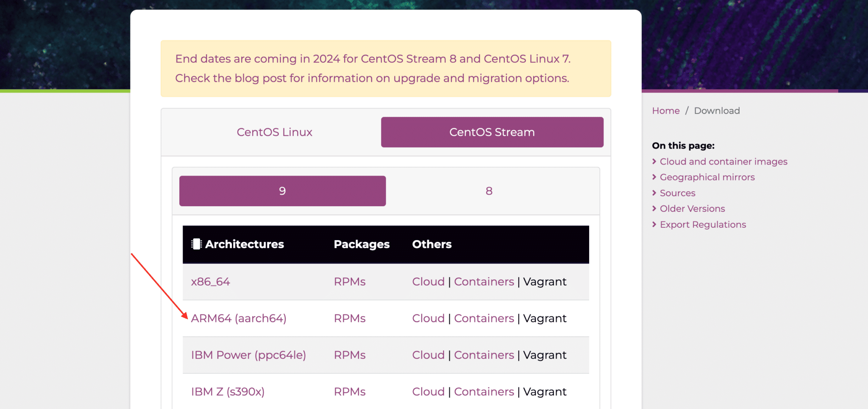Click the chevron icon beside Cloud and container images
868x409 pixels.
pos(654,162)
